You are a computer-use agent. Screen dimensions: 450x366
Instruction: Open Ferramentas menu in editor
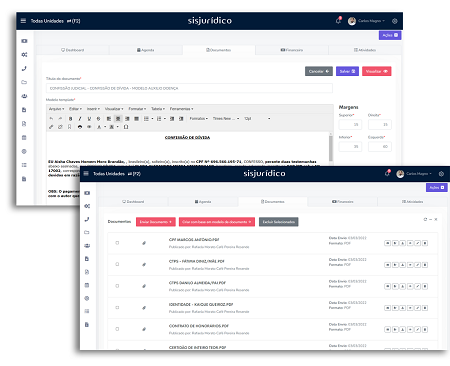point(181,109)
